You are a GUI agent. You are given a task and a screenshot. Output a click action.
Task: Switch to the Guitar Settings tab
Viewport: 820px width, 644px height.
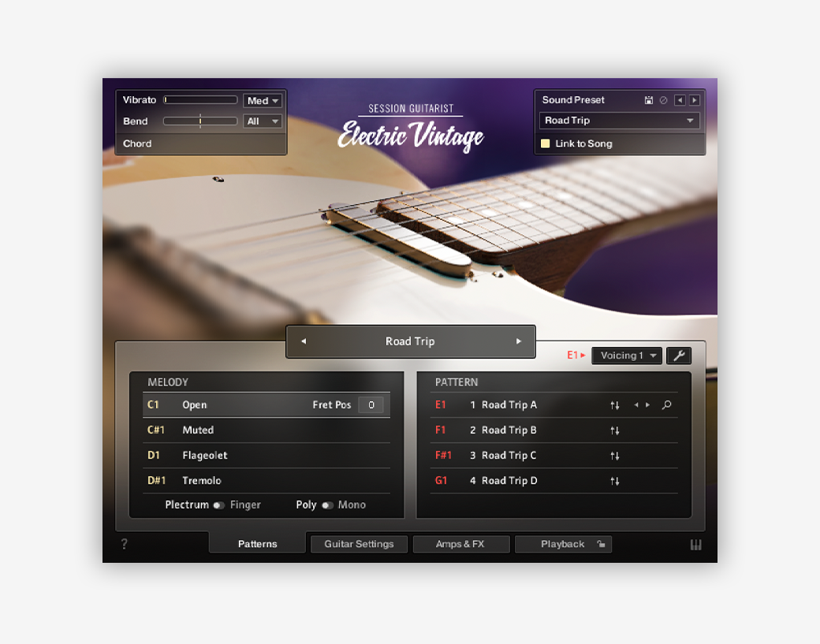[x=359, y=544]
